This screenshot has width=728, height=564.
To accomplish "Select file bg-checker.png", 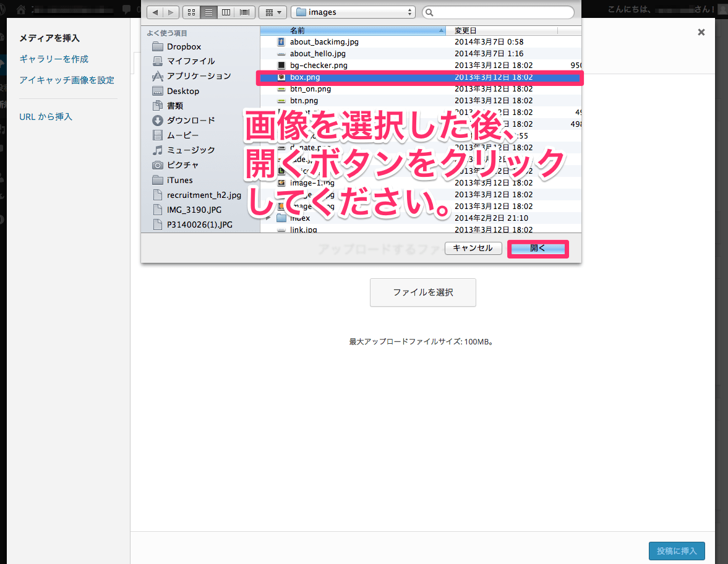I will pyautogui.click(x=421, y=66).
